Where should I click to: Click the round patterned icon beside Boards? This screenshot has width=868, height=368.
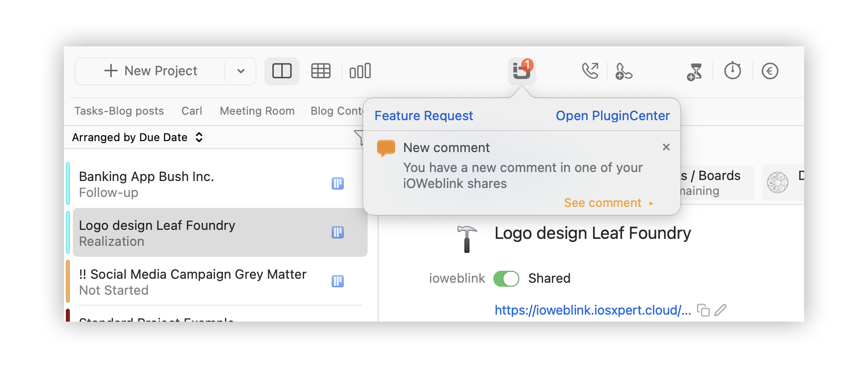tap(778, 183)
